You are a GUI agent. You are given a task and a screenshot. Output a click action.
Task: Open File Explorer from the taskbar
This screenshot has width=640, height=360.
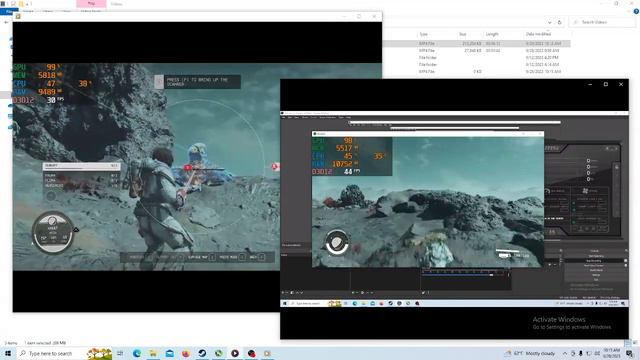153,353
